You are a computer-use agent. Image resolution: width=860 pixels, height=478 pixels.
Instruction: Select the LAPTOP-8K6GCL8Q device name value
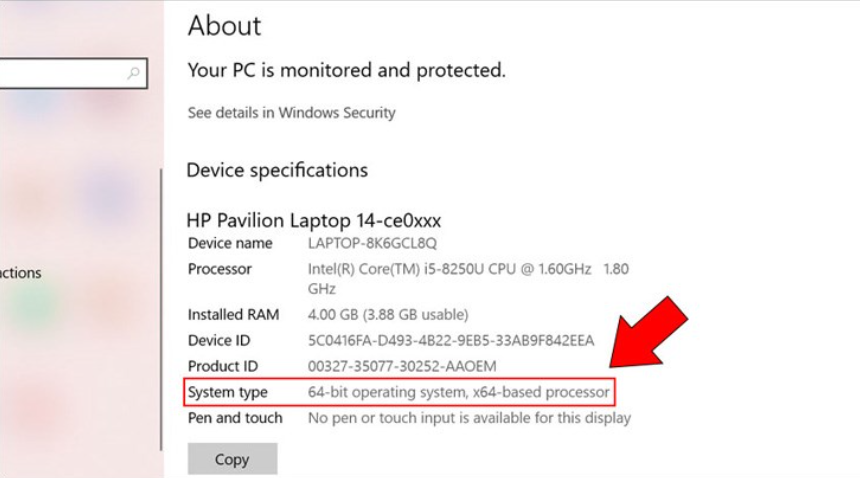(x=372, y=243)
